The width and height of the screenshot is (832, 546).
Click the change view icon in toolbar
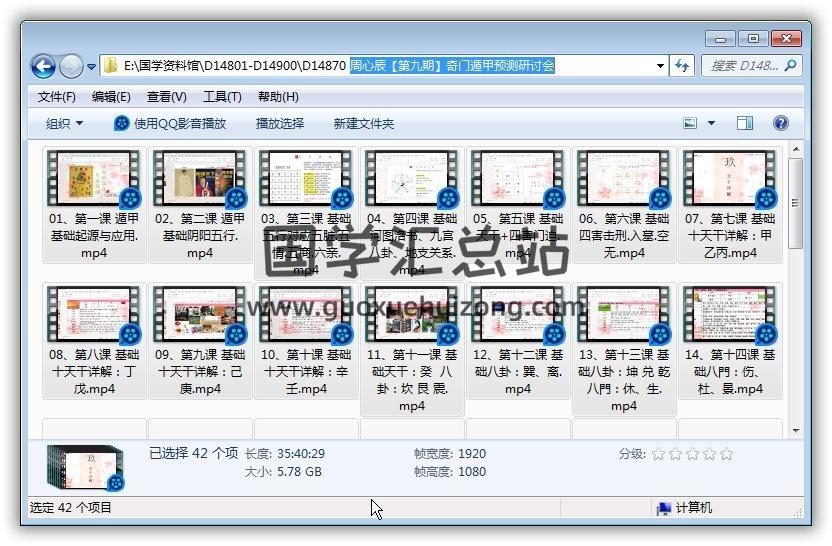[690, 123]
